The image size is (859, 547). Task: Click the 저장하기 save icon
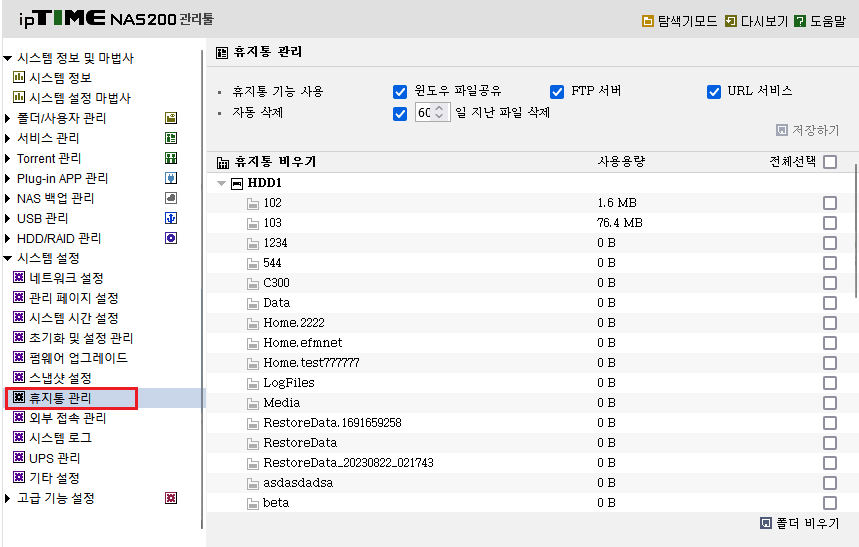pyautogui.click(x=782, y=130)
